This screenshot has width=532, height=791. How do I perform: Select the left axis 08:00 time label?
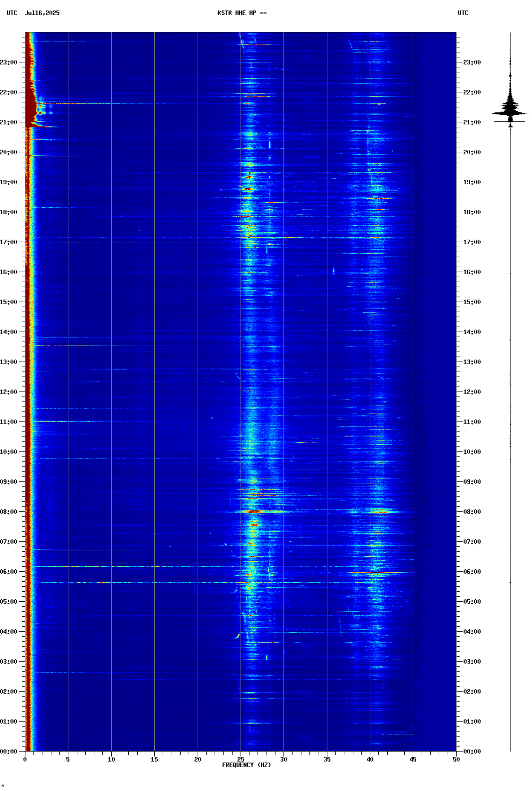click(8, 512)
